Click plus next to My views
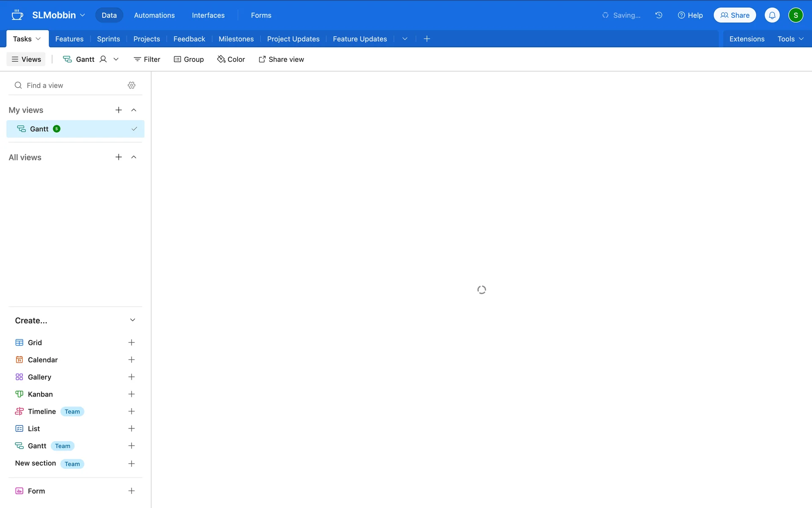The width and height of the screenshot is (812, 508). coord(118,110)
